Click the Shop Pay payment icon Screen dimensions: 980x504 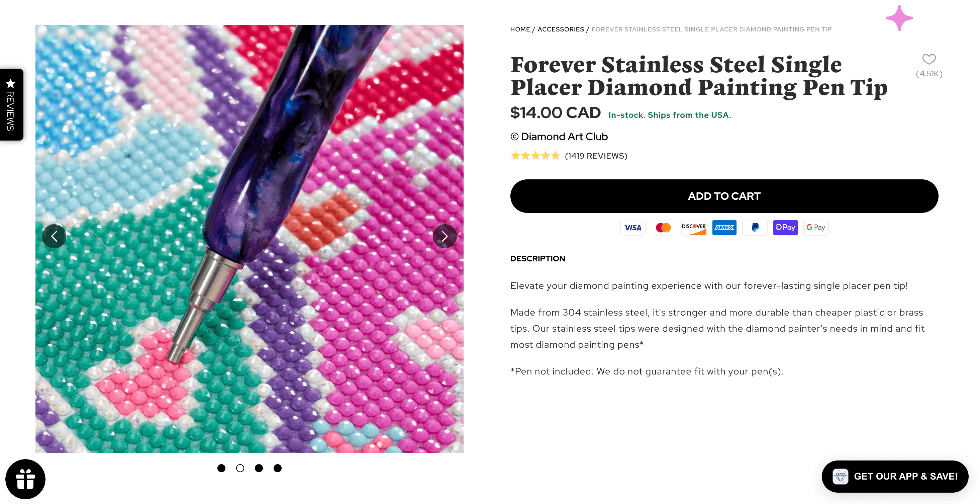pos(785,227)
